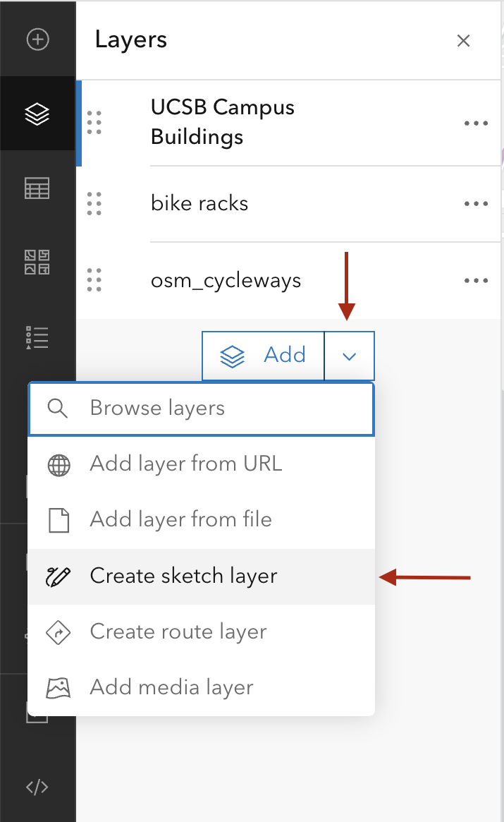Click drag handle for UCSB Campus Buildings
504x822 pixels.
pyautogui.click(x=94, y=123)
